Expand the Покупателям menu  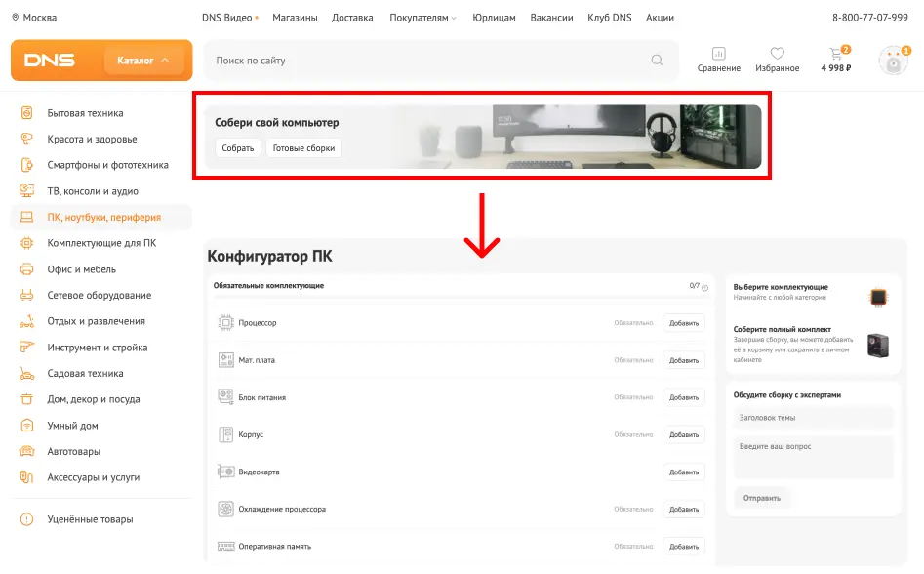point(422,18)
